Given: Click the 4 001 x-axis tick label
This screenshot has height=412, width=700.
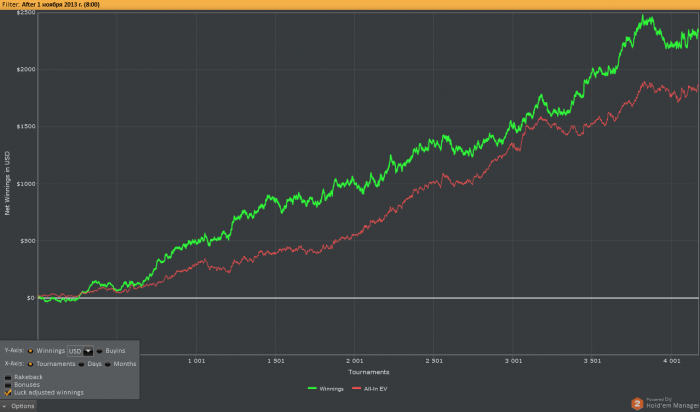Looking at the screenshot, I should [x=672, y=361].
